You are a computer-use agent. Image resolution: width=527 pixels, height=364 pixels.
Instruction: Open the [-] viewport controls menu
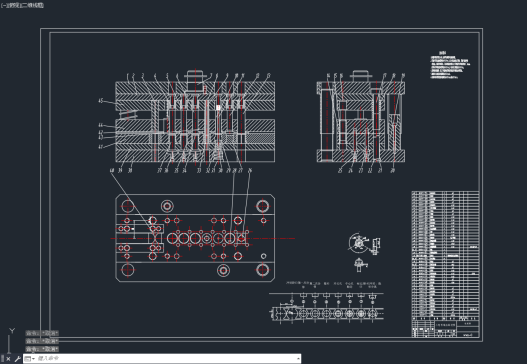(3, 5)
